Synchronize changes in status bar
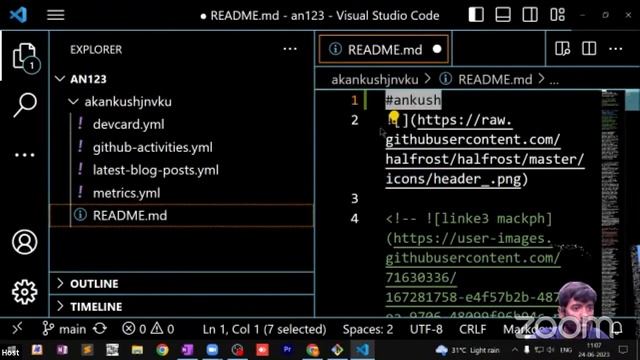The height and width of the screenshot is (360, 640). (x=100, y=329)
